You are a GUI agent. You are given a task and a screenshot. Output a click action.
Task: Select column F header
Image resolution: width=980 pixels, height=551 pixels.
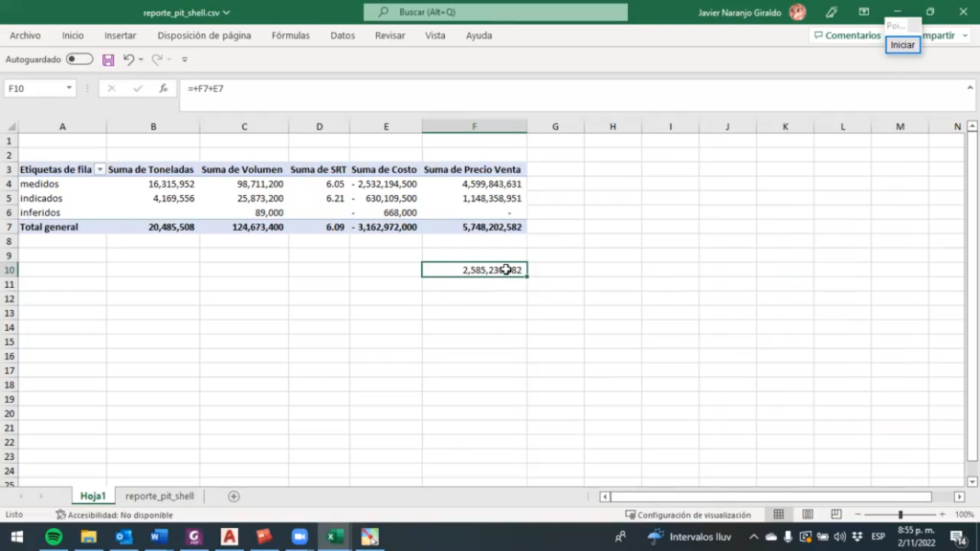pos(475,127)
